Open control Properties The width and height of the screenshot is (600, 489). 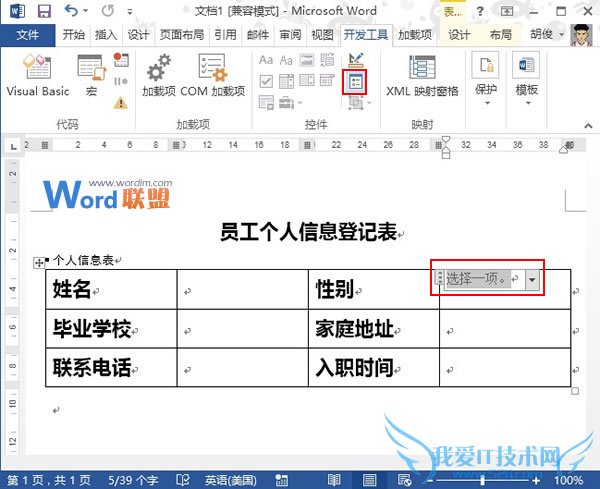click(355, 82)
